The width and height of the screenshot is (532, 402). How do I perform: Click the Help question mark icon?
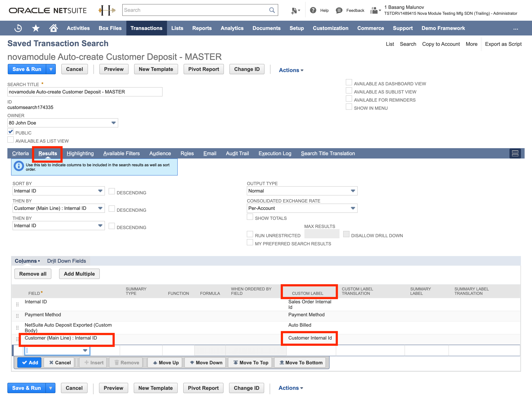coord(313,10)
